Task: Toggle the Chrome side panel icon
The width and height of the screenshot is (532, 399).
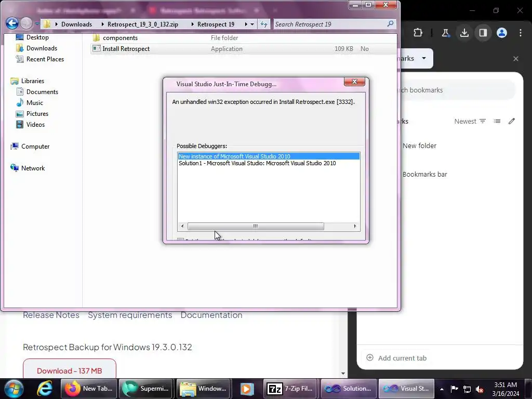Action: [x=483, y=33]
